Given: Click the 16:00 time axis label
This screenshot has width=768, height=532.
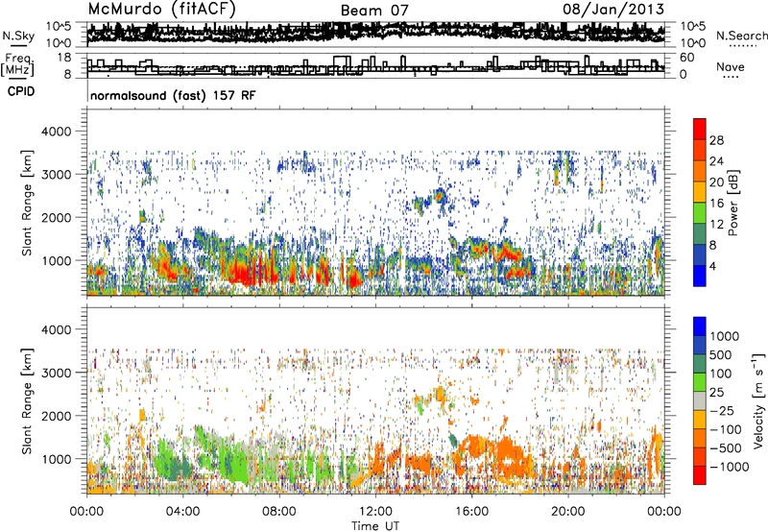Looking at the screenshot, I should [471, 512].
